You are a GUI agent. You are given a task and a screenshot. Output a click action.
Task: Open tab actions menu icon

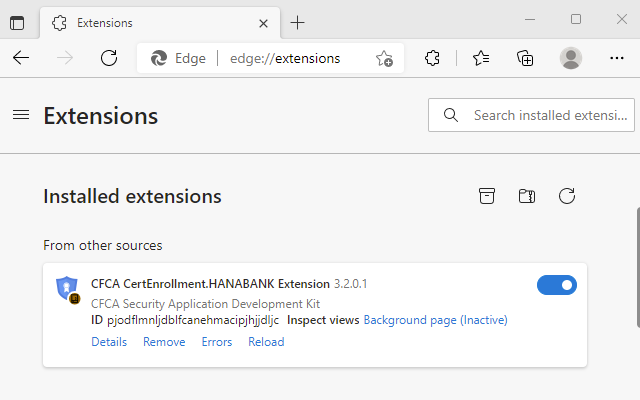pyautogui.click(x=17, y=22)
